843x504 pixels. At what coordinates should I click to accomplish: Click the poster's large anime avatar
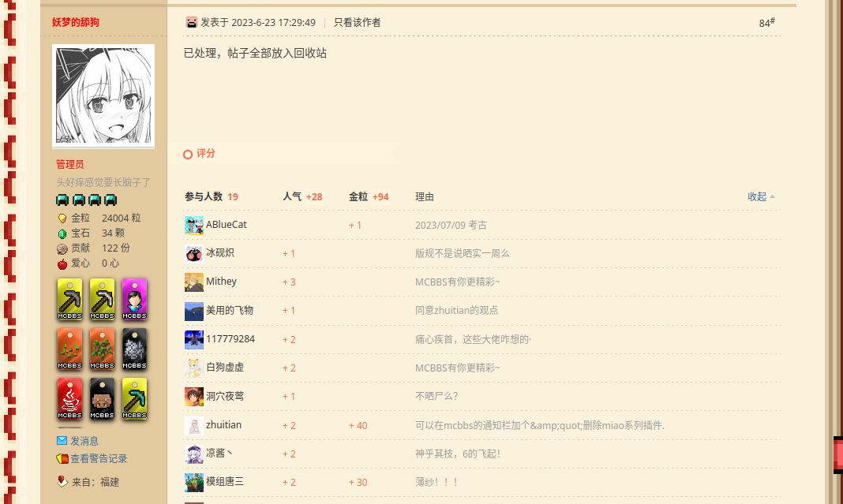103,95
